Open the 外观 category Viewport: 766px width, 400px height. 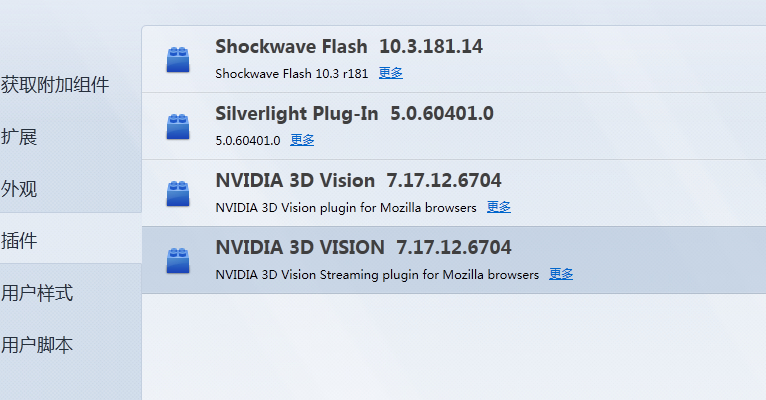(20, 189)
